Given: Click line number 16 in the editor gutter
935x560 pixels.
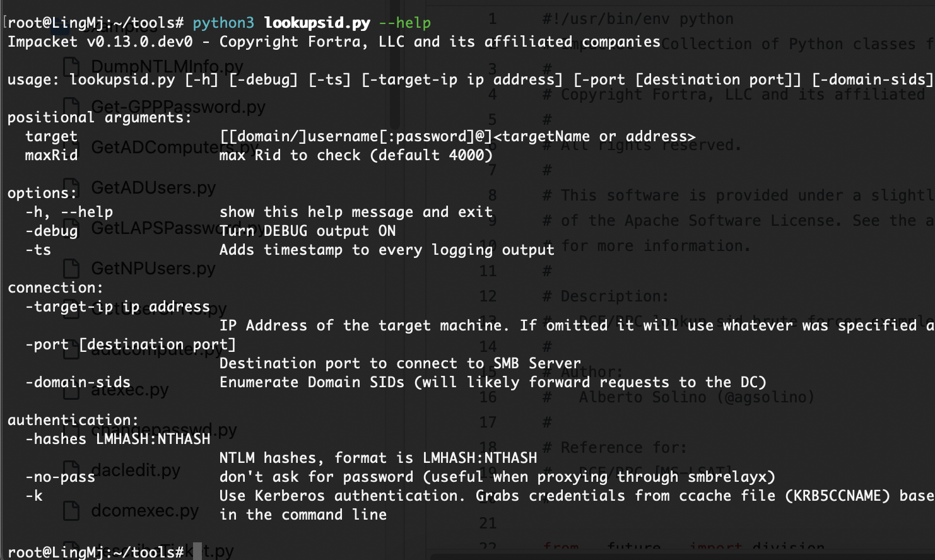Looking at the screenshot, I should 488,397.
